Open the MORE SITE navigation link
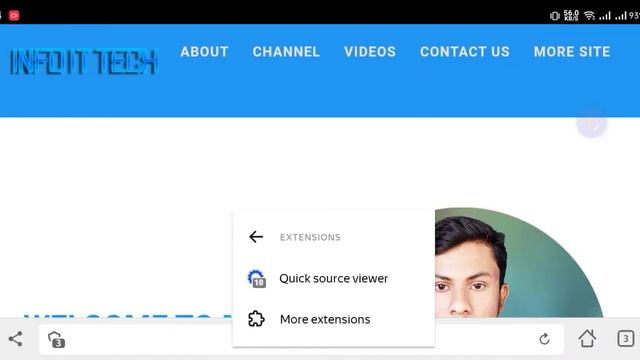This screenshot has width=640, height=360. click(x=572, y=52)
